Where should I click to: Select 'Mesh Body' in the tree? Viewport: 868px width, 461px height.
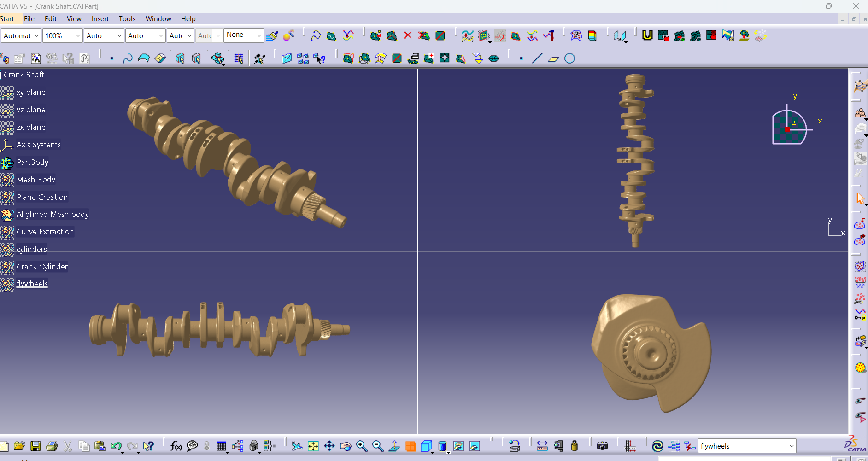pos(36,180)
